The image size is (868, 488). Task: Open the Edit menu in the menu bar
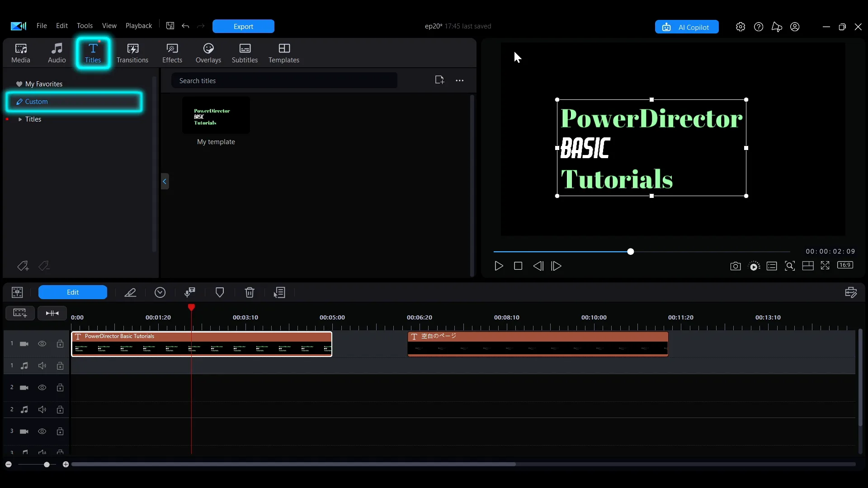[x=62, y=26]
